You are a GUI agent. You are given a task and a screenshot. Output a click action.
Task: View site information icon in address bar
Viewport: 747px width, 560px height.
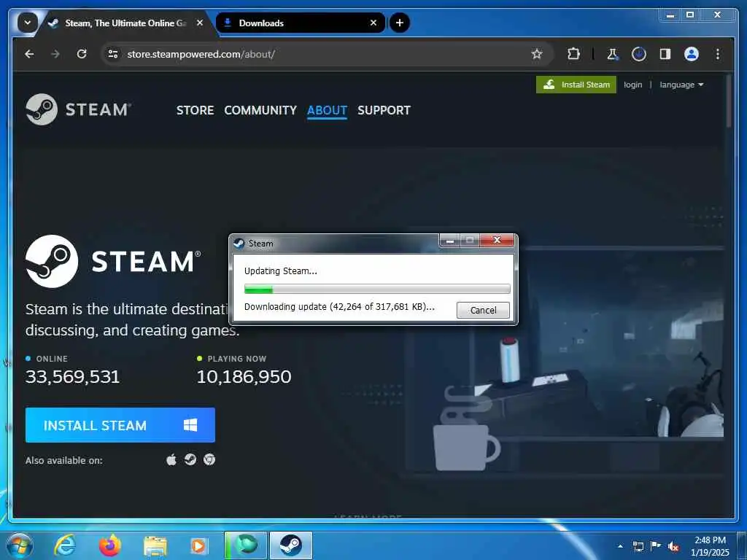pyautogui.click(x=113, y=54)
